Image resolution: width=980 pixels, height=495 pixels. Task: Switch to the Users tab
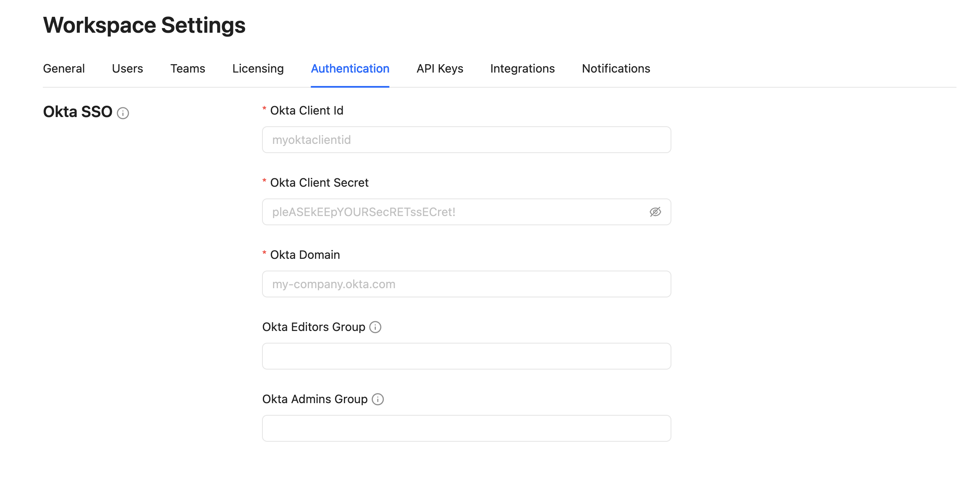pyautogui.click(x=127, y=68)
